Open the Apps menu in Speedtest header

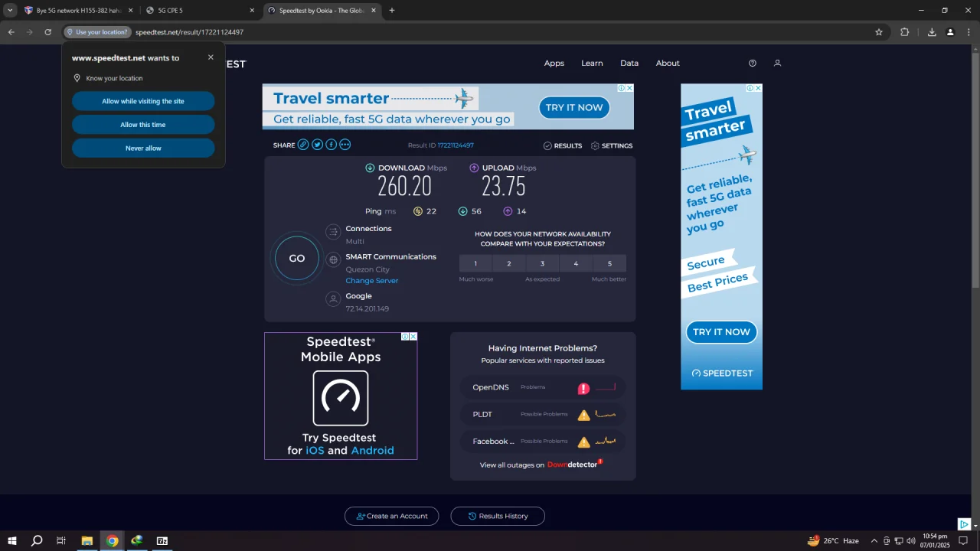click(554, 64)
